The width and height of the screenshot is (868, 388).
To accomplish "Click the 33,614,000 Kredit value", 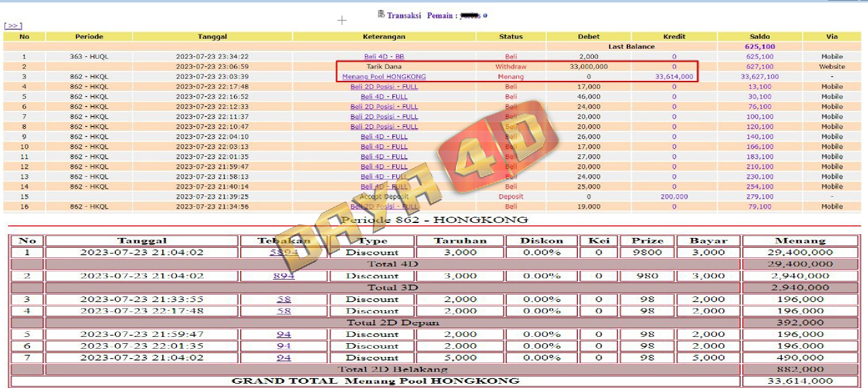I will pos(673,77).
